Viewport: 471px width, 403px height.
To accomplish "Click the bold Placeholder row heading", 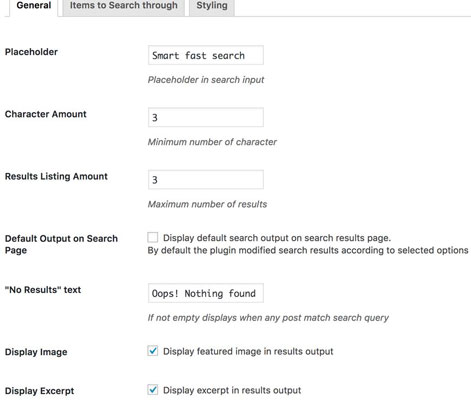I will pos(31,52).
